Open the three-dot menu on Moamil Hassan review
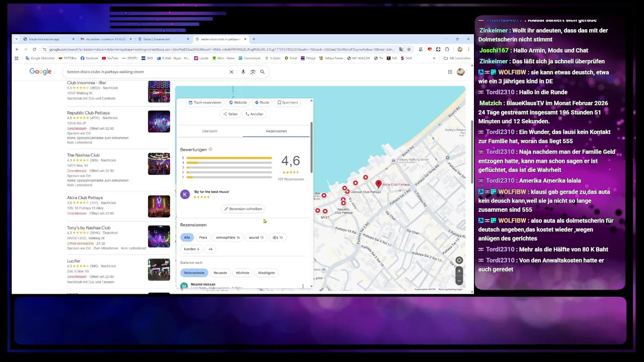 (x=303, y=286)
